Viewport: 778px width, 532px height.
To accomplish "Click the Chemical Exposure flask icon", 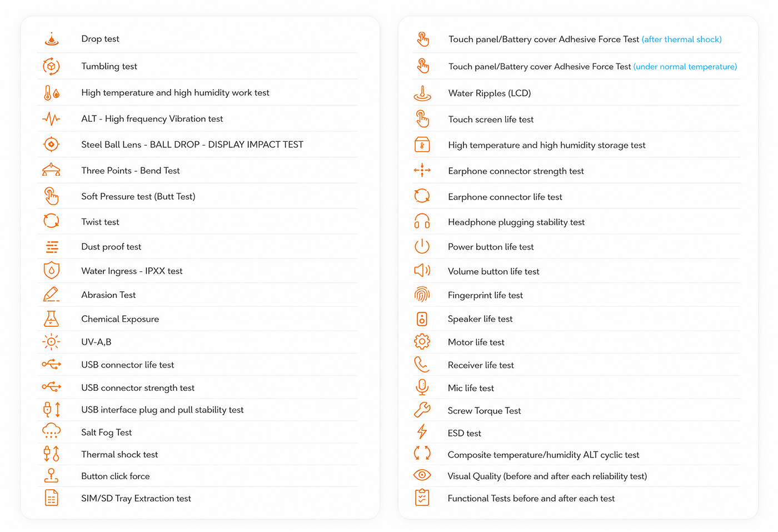I will click(x=51, y=319).
